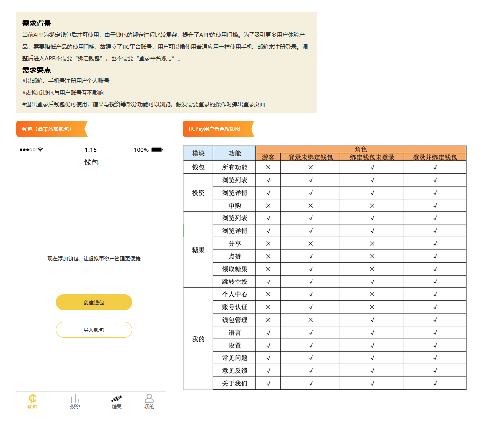The width and height of the screenshot is (504, 423).
Task: Click the 个人中心 function cell
Action: pyautogui.click(x=234, y=294)
